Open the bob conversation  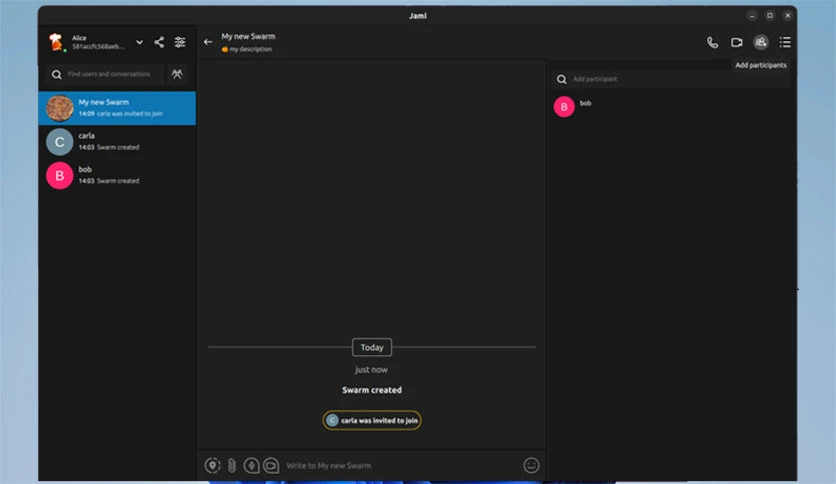point(117,175)
